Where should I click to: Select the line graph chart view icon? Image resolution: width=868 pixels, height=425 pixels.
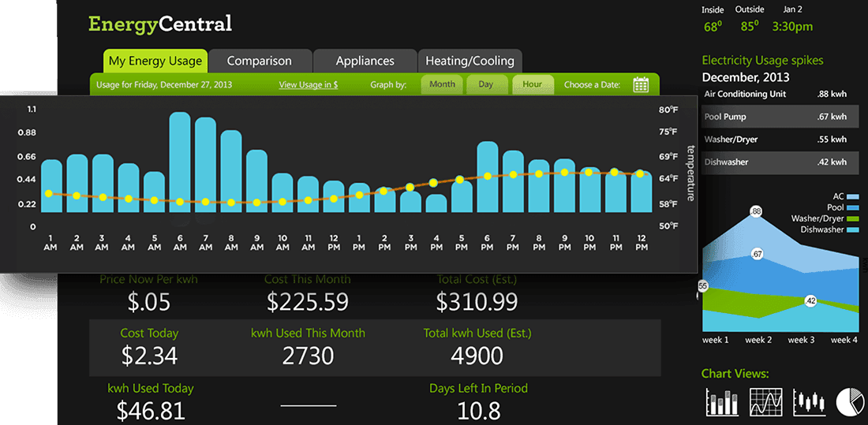pyautogui.click(x=765, y=402)
